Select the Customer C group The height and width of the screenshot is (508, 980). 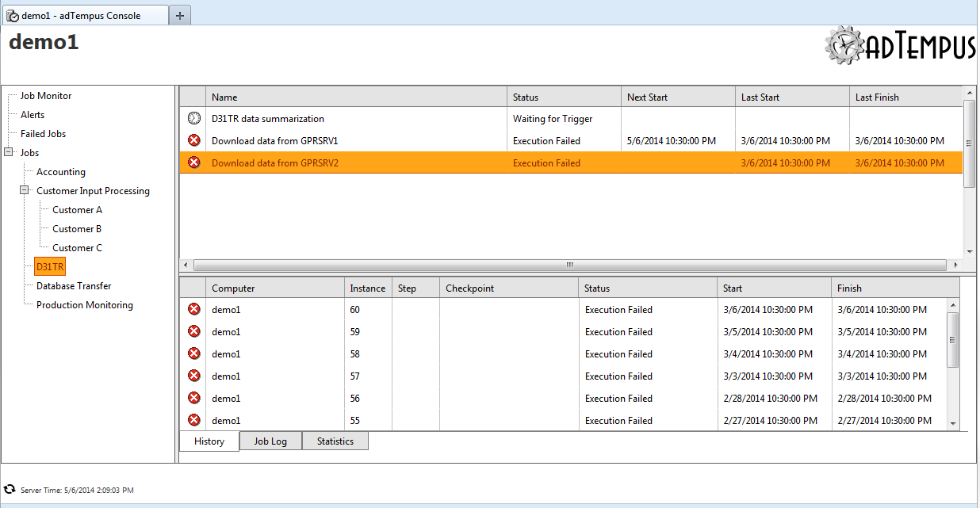pyautogui.click(x=77, y=248)
